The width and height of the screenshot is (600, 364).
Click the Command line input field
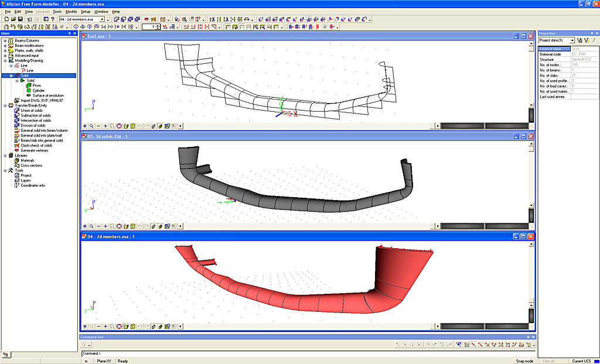pos(308,353)
